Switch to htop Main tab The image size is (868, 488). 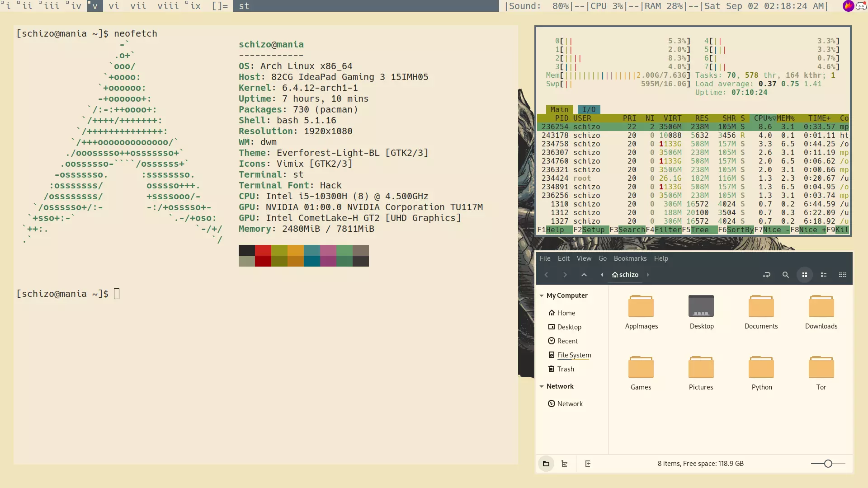click(x=559, y=109)
